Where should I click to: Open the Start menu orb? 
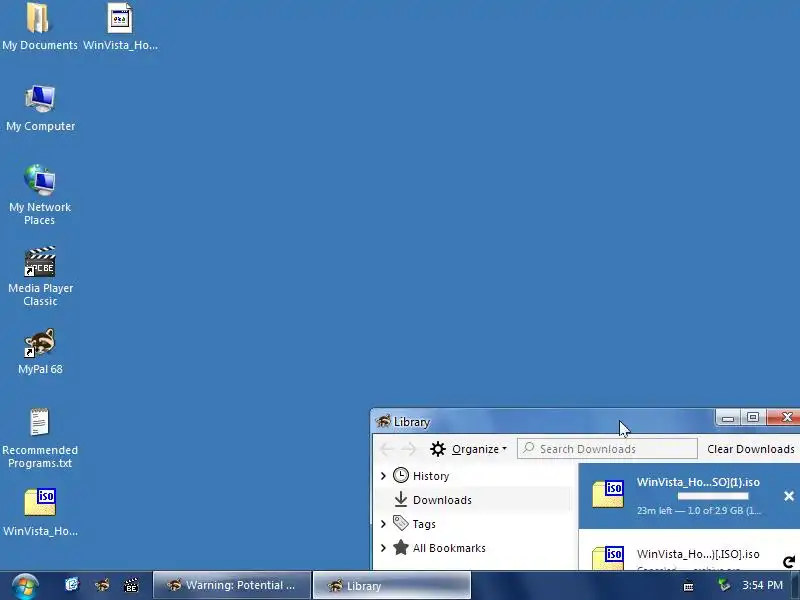tap(24, 586)
